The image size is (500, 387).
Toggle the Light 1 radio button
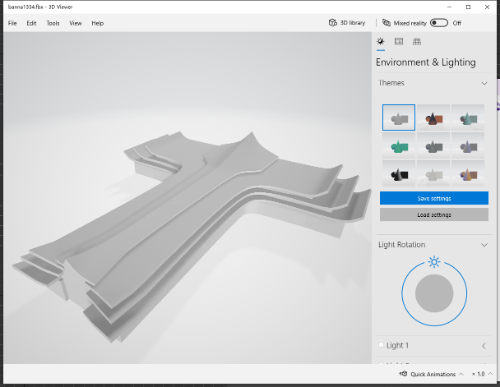click(x=381, y=345)
